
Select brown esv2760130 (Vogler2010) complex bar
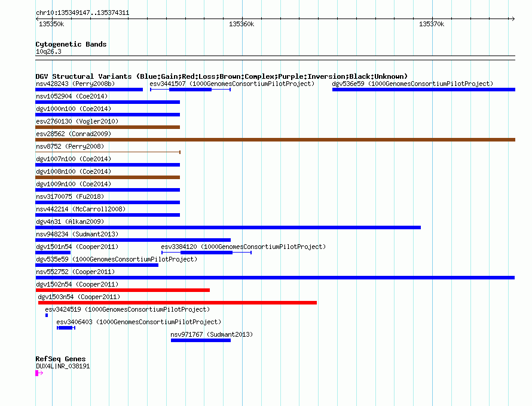[x=108, y=127]
